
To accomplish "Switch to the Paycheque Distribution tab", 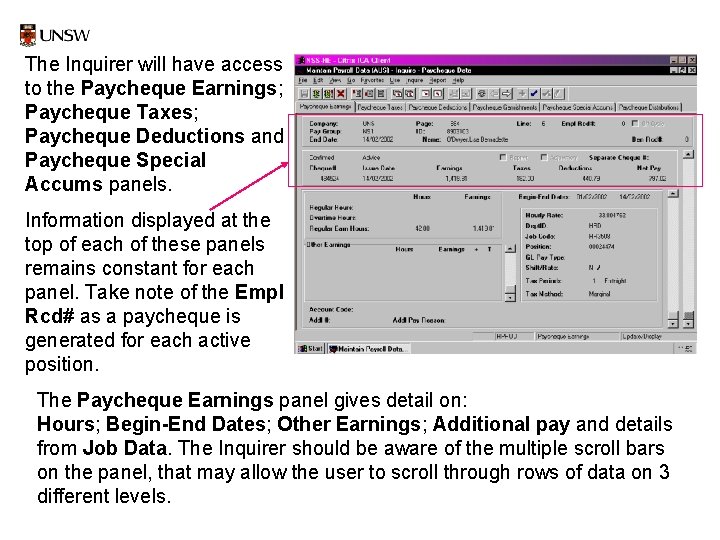I will 649,107.
